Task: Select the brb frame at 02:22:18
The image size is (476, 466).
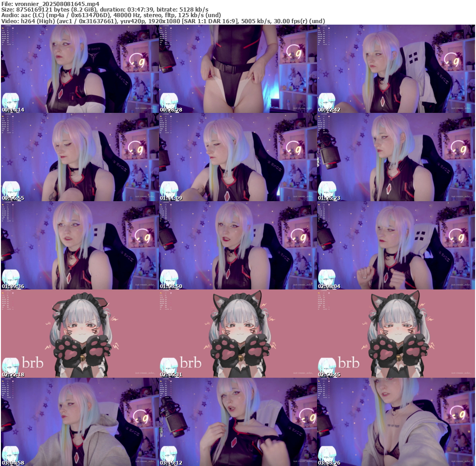Action: 80,334
